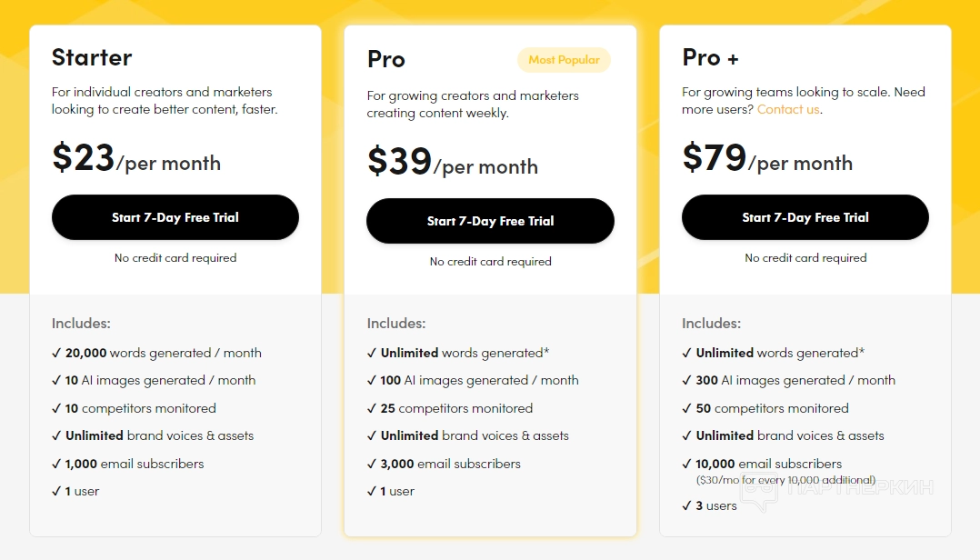Click the $79 per month price
This screenshot has width=980, height=560.
click(767, 158)
